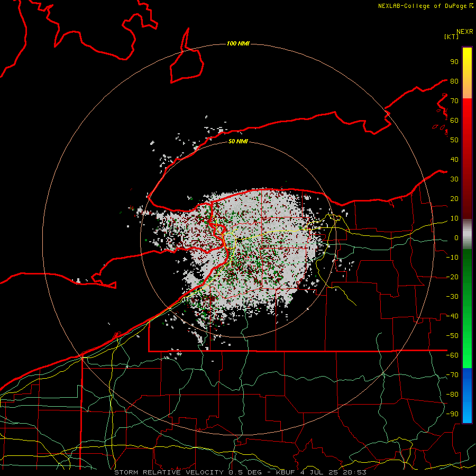Click the 100 NMI range ring label

238,44
